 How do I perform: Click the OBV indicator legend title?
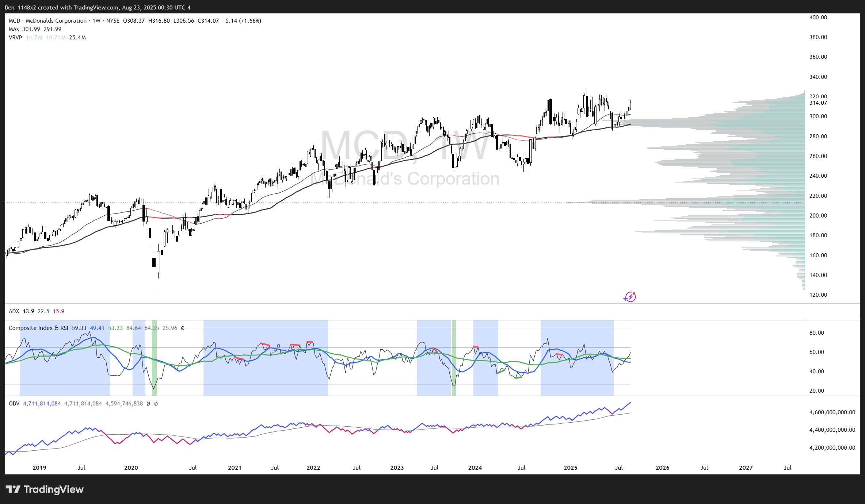tap(14, 404)
